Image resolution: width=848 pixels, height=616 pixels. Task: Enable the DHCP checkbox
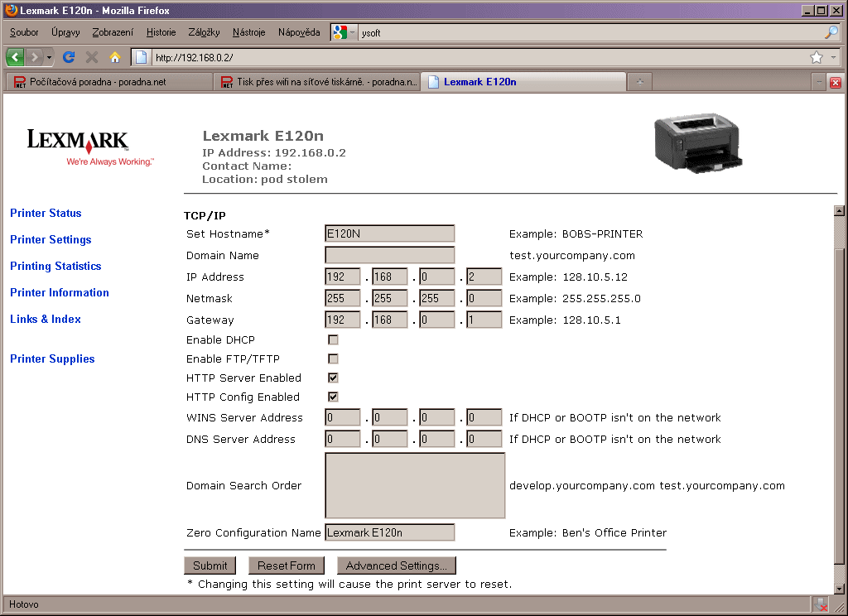(333, 339)
